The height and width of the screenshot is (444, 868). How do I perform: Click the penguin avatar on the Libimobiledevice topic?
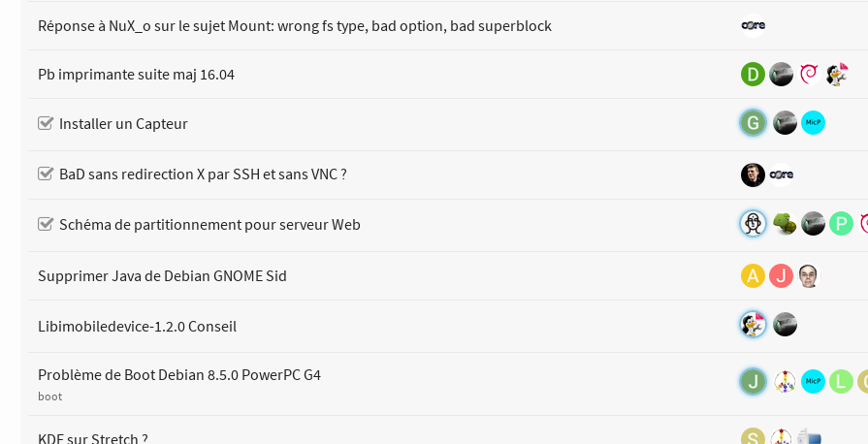[753, 325]
